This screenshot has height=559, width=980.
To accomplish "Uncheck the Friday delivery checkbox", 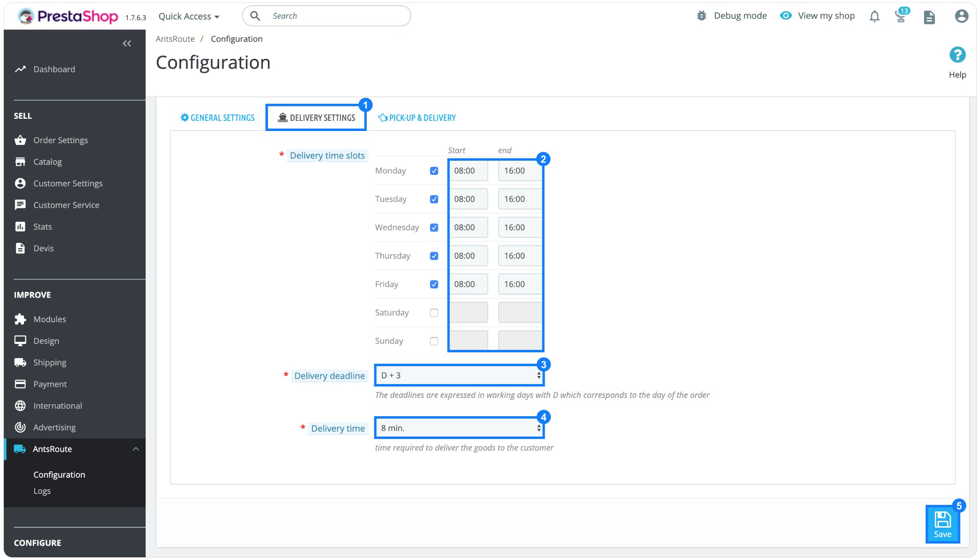I will [x=434, y=284].
